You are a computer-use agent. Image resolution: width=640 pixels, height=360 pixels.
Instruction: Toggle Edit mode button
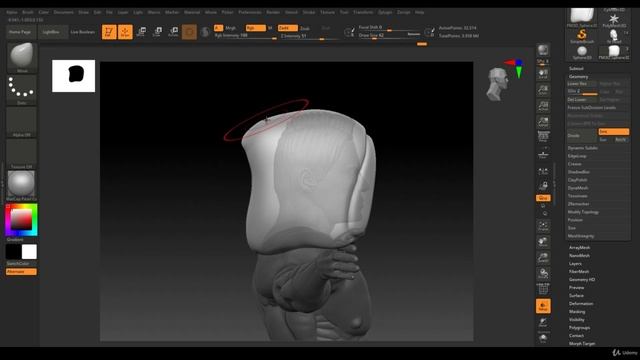109,31
